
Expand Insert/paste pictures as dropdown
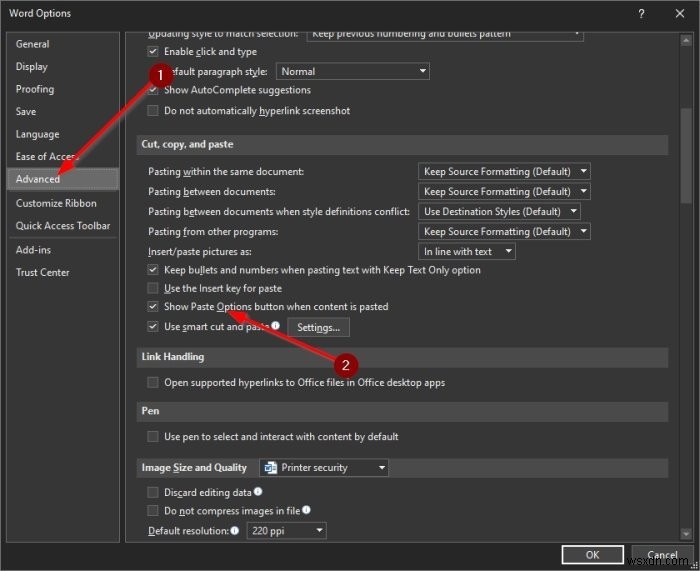click(467, 251)
